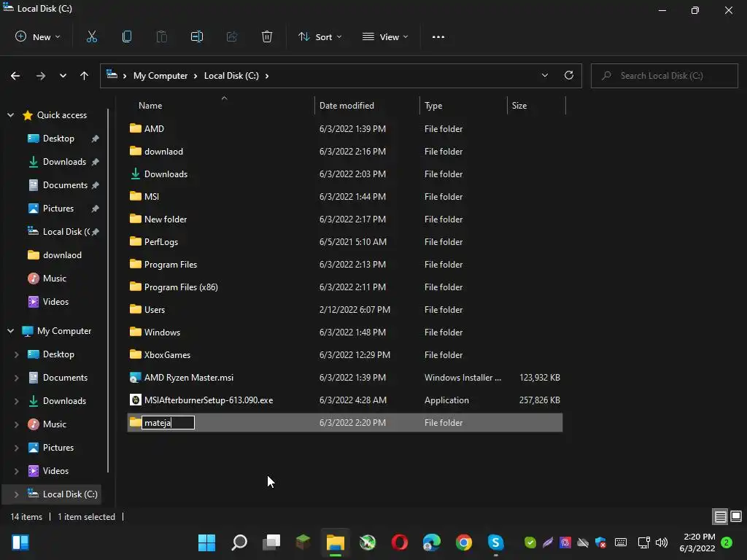Open the widgets panel icon on taskbar
Viewport: 747px width, 560px height.
click(x=20, y=542)
